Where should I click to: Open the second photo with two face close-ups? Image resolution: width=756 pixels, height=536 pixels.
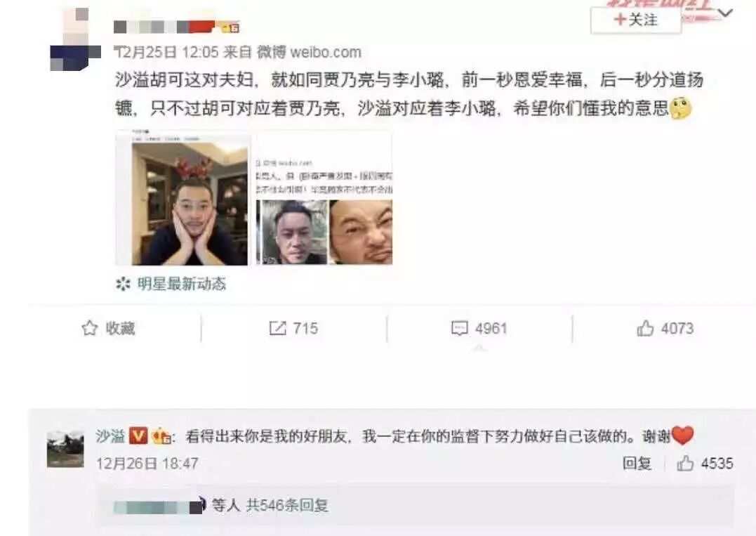pyautogui.click(x=324, y=198)
